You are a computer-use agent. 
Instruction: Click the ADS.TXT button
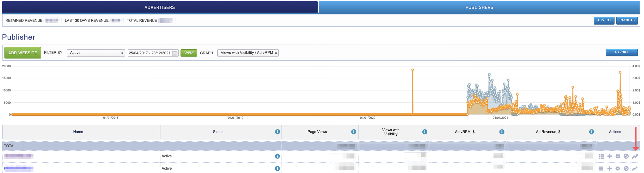pyautogui.click(x=604, y=20)
